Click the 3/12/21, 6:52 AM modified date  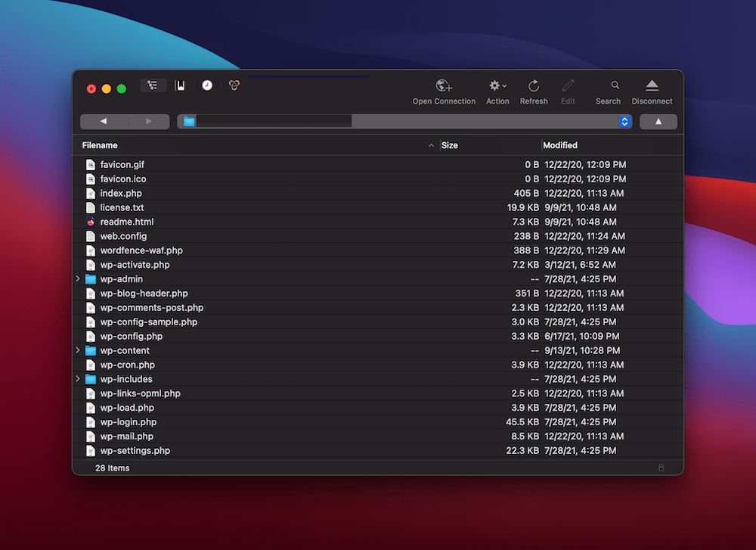(x=580, y=265)
